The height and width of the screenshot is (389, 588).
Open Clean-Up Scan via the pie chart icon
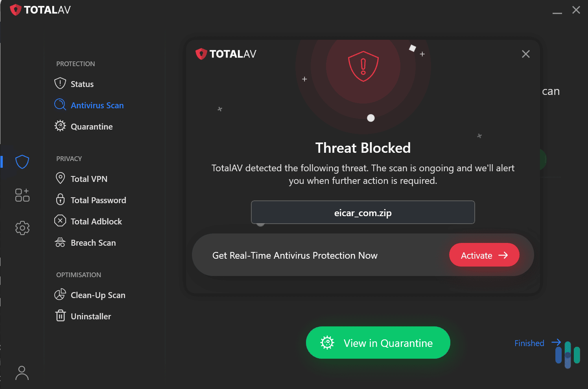[x=60, y=295]
